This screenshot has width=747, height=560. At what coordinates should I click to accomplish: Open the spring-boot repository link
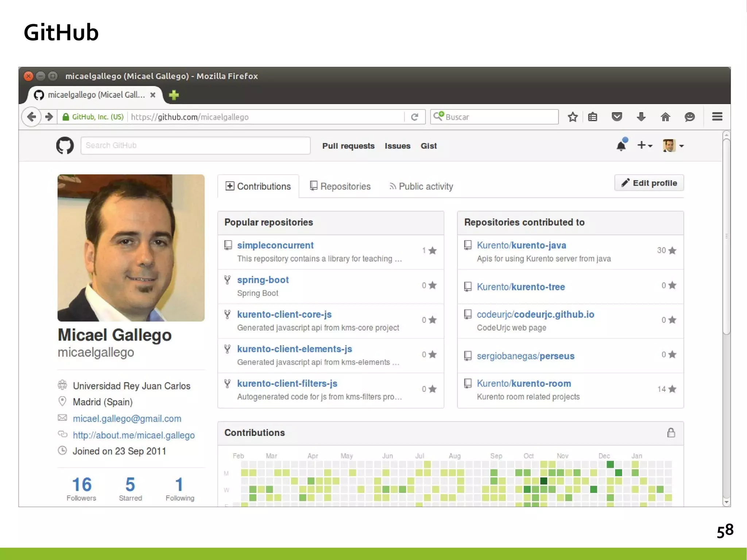click(263, 280)
